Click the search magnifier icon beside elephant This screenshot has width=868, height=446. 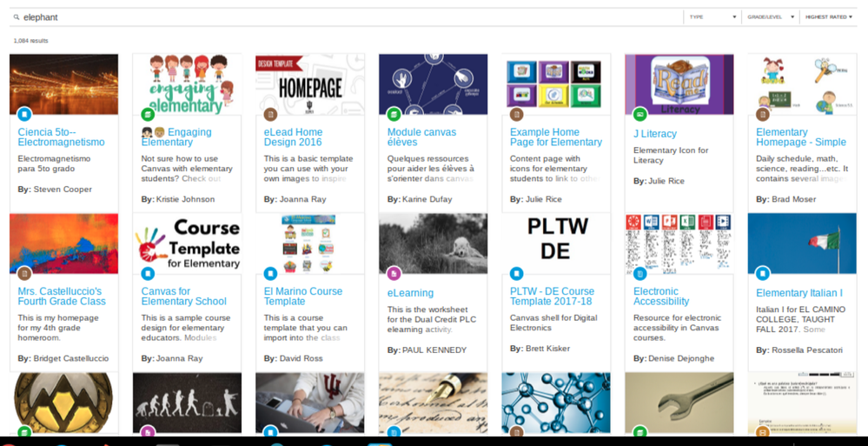pyautogui.click(x=17, y=17)
